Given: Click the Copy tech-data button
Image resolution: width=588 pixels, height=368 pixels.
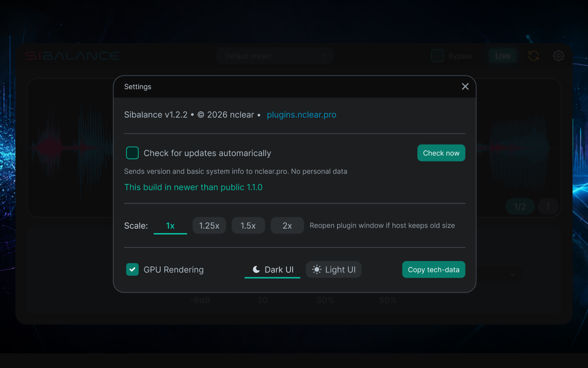Looking at the screenshot, I should pos(434,269).
